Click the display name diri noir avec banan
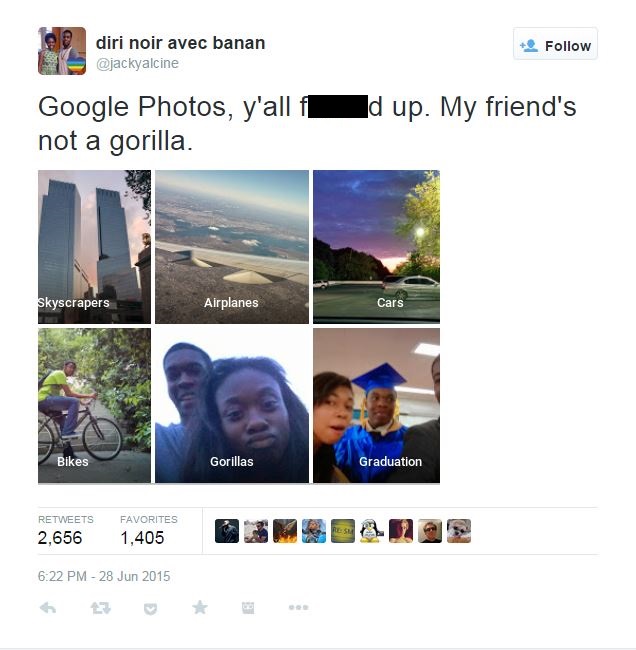636x650 pixels. coord(180,43)
